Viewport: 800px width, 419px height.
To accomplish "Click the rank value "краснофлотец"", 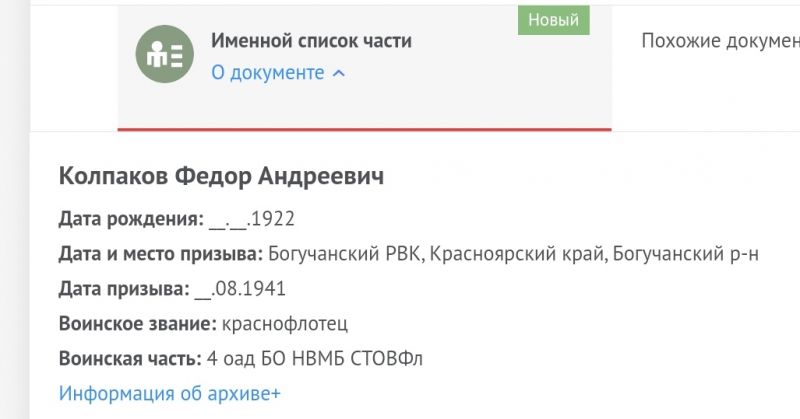I will (285, 324).
